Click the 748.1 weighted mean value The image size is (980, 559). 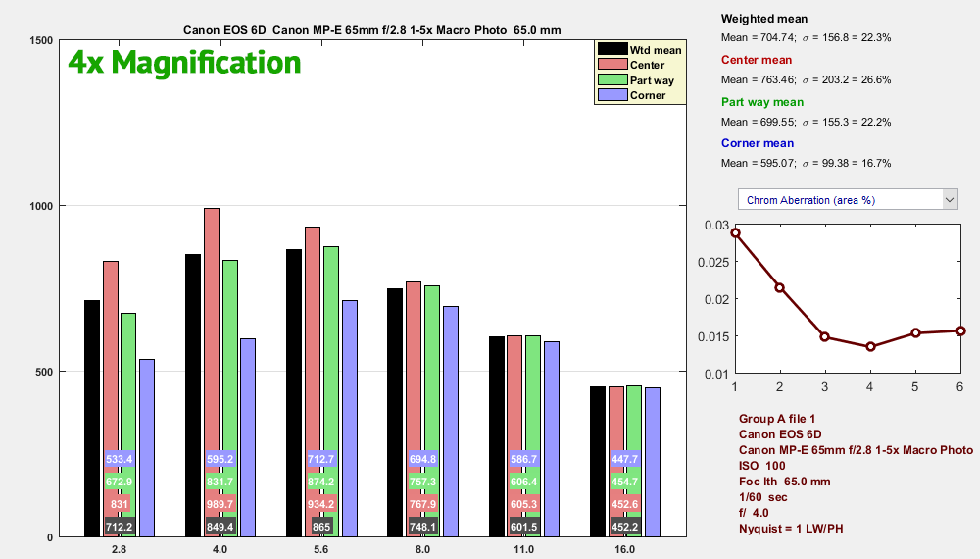tap(422, 527)
